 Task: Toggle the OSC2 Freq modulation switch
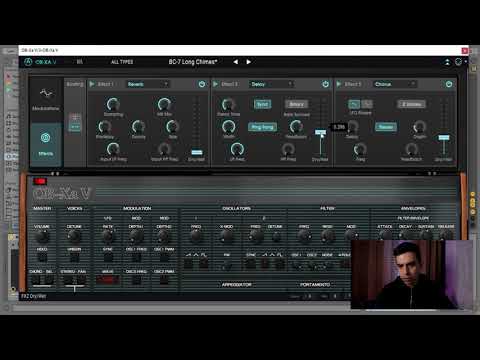(136, 280)
